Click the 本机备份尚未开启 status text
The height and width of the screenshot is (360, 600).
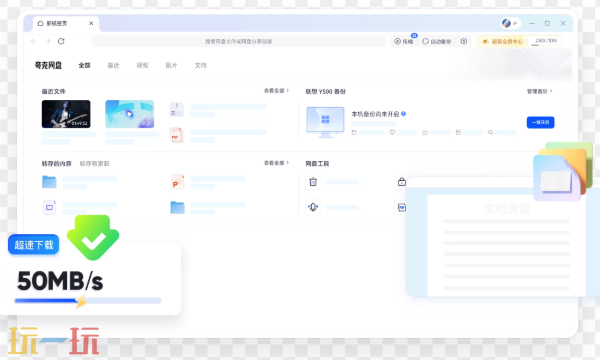(x=375, y=114)
